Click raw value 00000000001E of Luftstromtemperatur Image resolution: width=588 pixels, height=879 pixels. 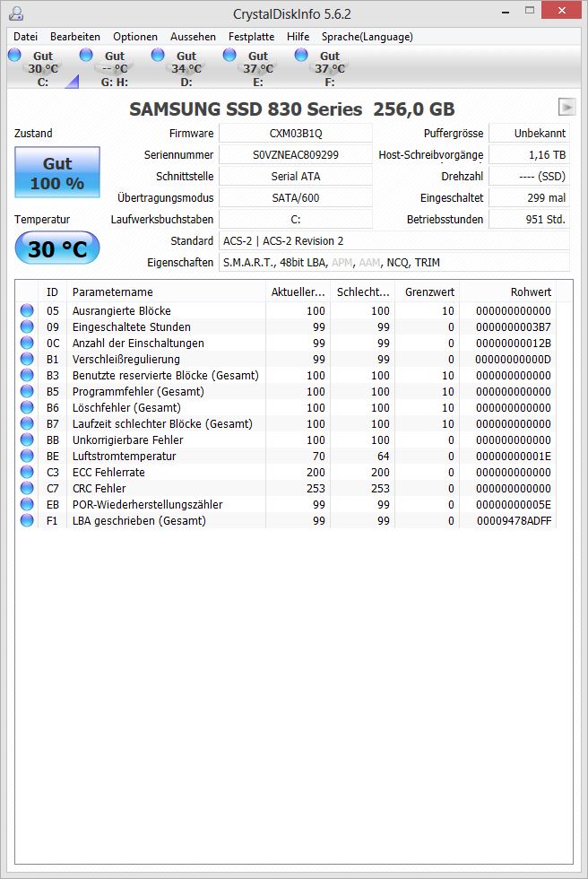(514, 456)
